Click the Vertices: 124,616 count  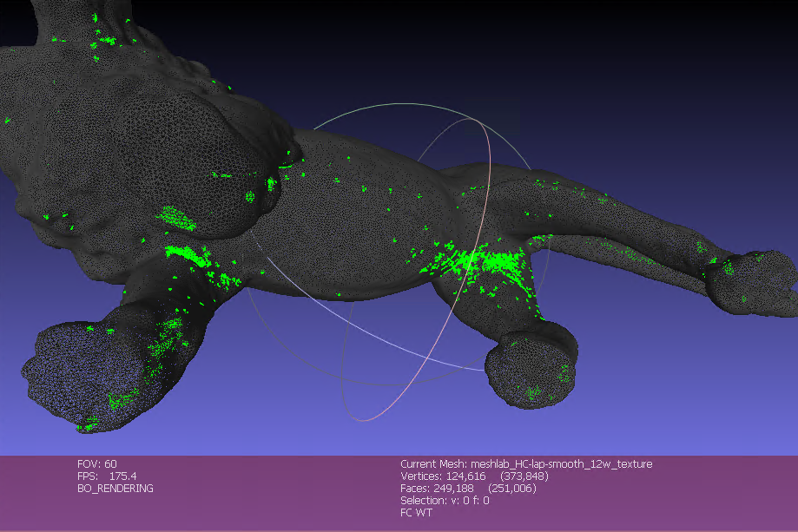[474, 476]
